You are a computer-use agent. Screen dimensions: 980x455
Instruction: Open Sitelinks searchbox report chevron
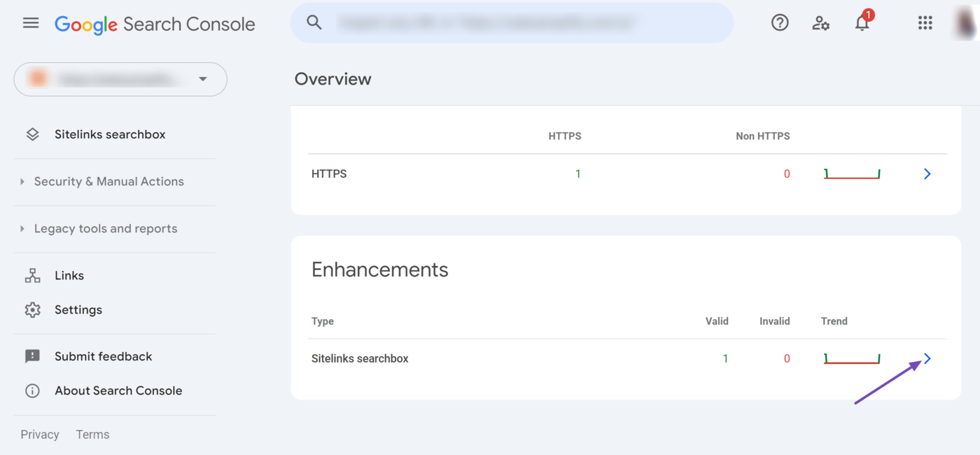[927, 358]
